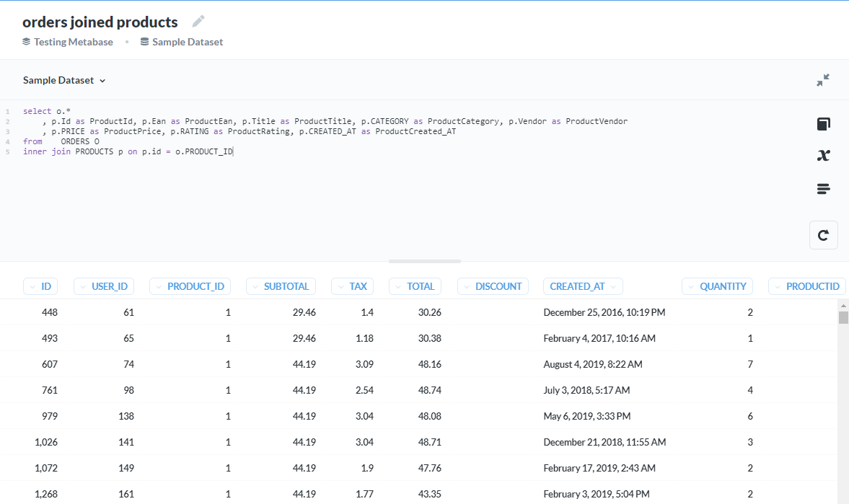Click the resize handle between editor and results
This screenshot has height=504, width=849.
click(424, 262)
